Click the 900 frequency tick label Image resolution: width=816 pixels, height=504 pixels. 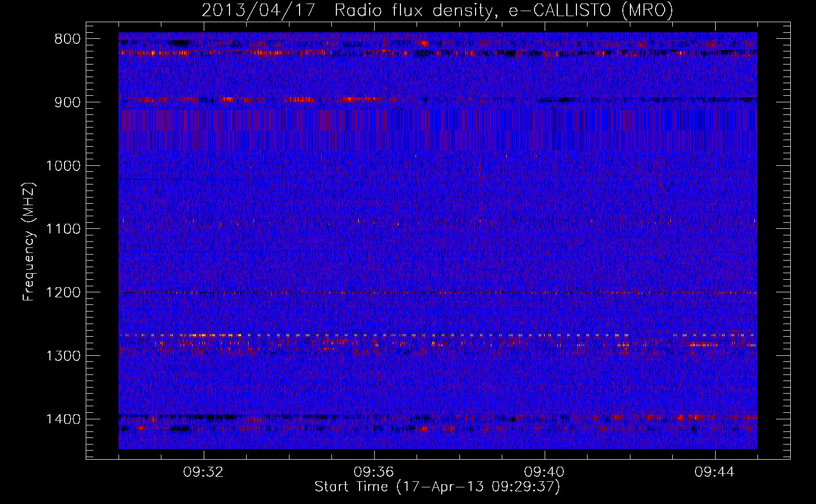pyautogui.click(x=67, y=102)
